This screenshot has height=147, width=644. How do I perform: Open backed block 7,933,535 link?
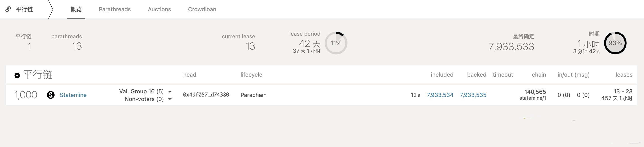(473, 95)
